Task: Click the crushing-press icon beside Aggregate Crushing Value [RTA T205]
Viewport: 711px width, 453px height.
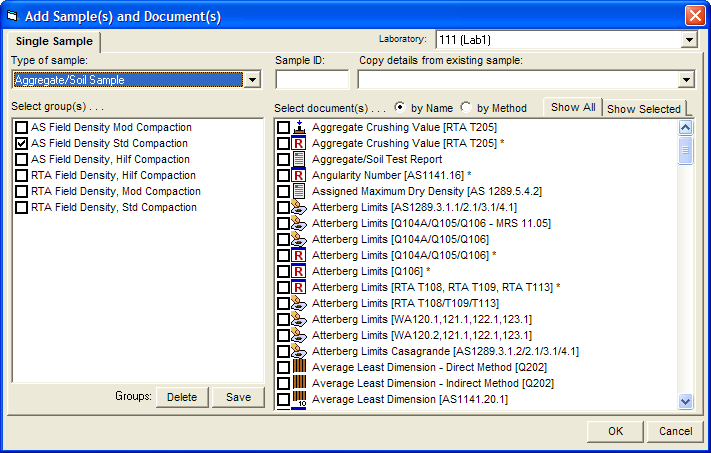Action: pos(298,128)
